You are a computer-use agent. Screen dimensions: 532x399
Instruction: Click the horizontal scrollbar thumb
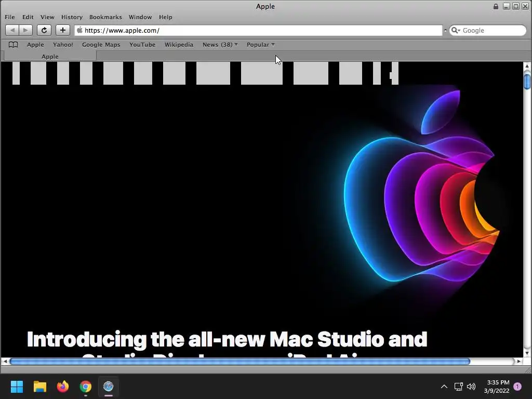click(x=240, y=362)
